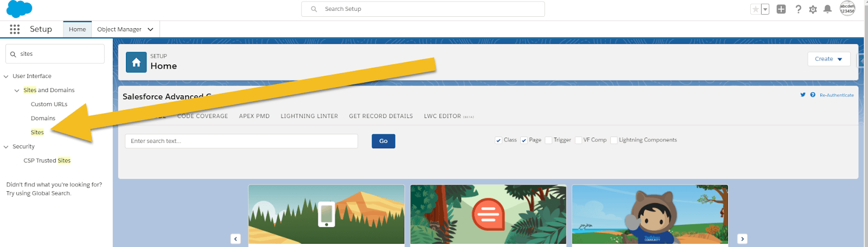The image size is (868, 247).
Task: Uncheck the Class checkbox
Action: pos(499,140)
